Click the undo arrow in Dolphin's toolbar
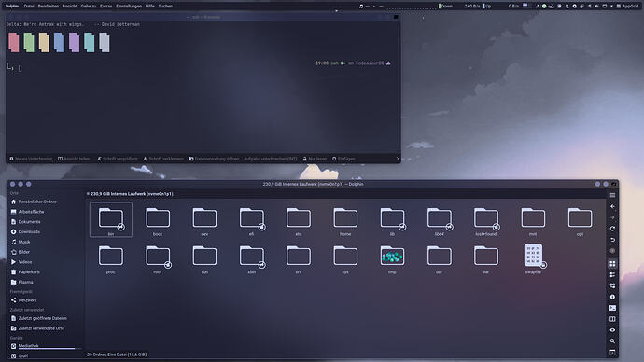644x362 pixels. (612, 240)
